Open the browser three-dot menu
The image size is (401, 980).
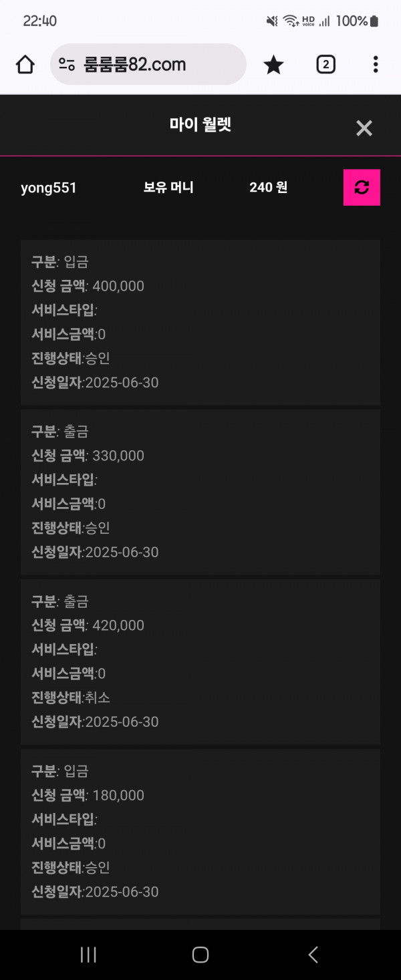(376, 64)
